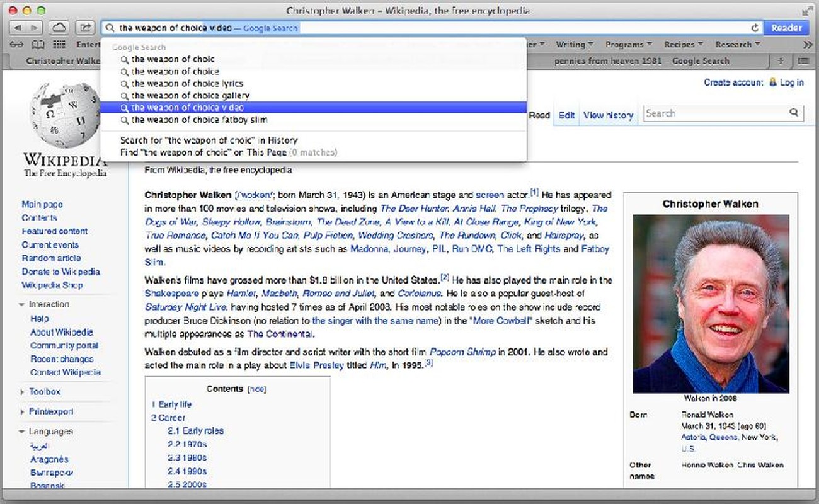Screen dimensions: 819x504
Task: Switch to the Christopher Walken tab
Action: (x=63, y=61)
